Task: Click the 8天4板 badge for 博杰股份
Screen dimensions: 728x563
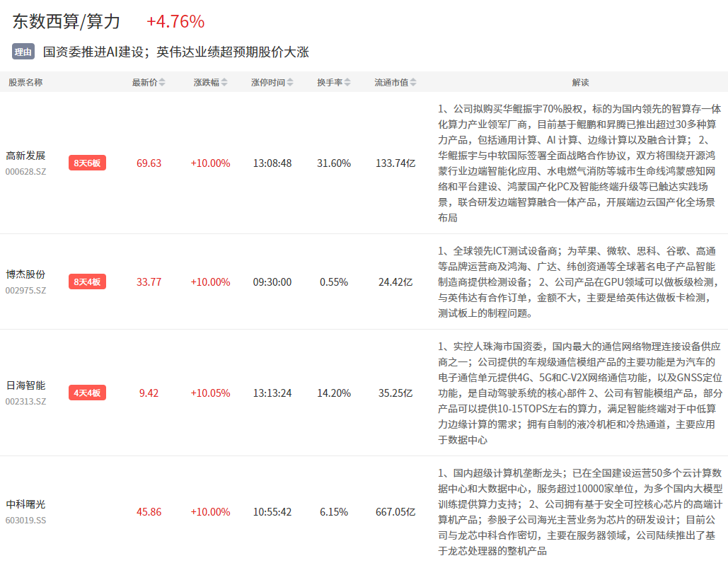Action: tap(87, 281)
